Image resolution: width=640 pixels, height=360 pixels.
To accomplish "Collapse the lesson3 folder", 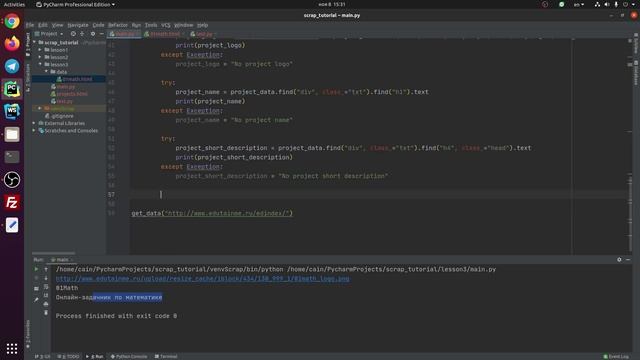I will click(40, 64).
